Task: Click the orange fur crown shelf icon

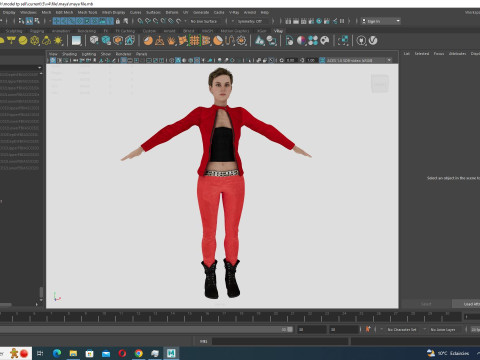Action: pyautogui.click(x=171, y=41)
